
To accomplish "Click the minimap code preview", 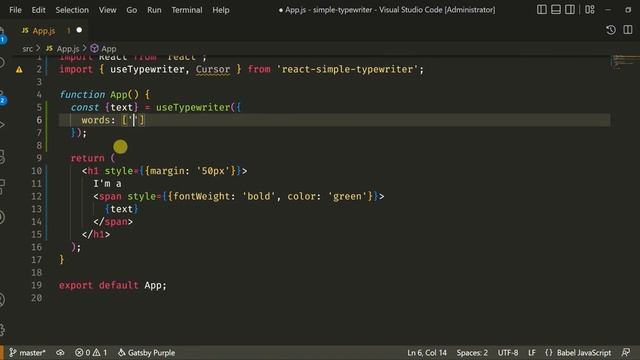I will (624, 61).
